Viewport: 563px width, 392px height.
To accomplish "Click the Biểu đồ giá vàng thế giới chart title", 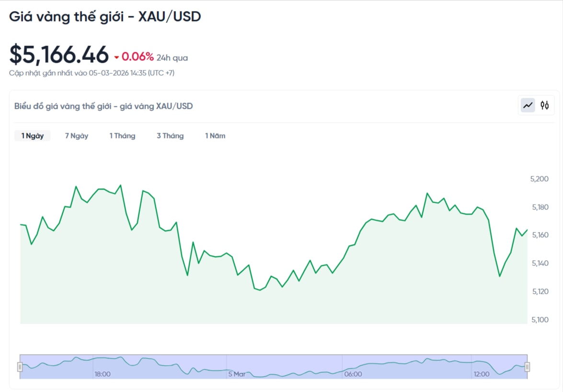I will 103,106.
